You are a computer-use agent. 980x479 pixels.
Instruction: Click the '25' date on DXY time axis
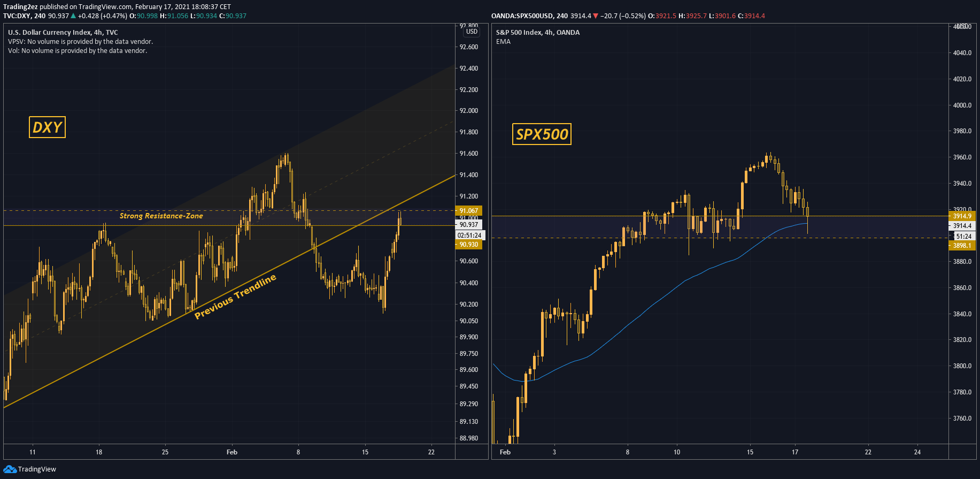[x=165, y=452]
